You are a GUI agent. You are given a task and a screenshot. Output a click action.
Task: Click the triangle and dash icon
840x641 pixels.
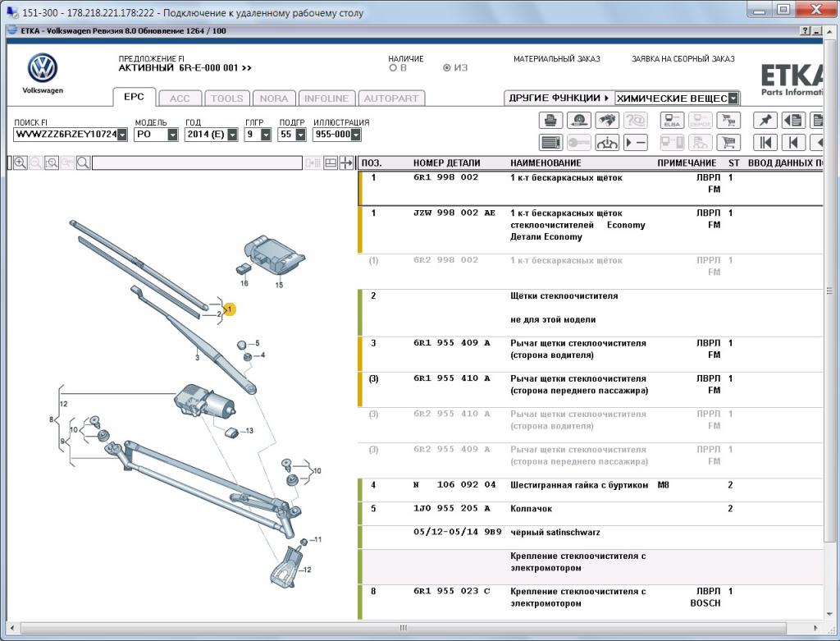[x=636, y=143]
